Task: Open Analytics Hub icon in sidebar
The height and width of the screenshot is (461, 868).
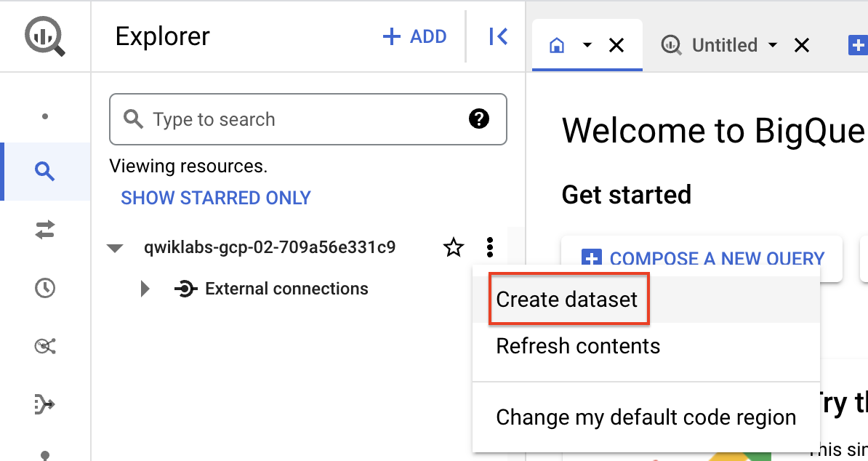Action: pos(45,346)
